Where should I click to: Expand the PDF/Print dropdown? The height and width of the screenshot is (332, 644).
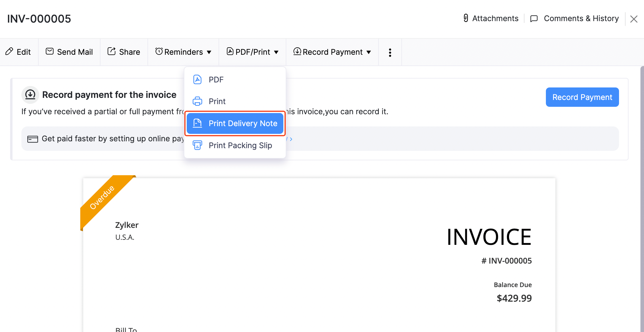(252, 52)
